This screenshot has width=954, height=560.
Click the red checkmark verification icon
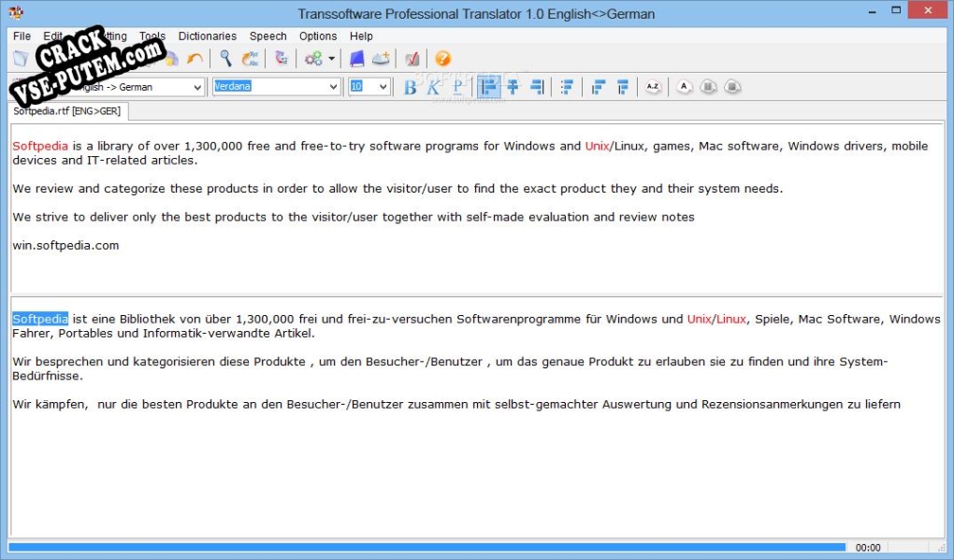[x=412, y=58]
